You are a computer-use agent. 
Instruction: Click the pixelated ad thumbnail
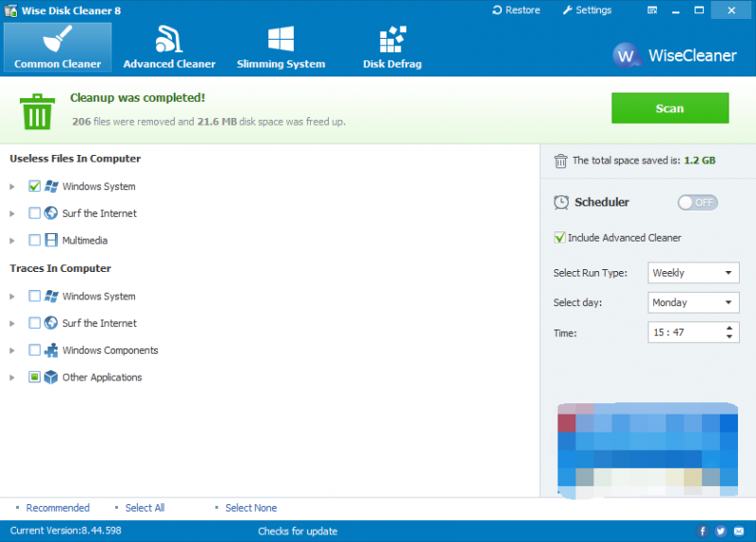[647, 450]
